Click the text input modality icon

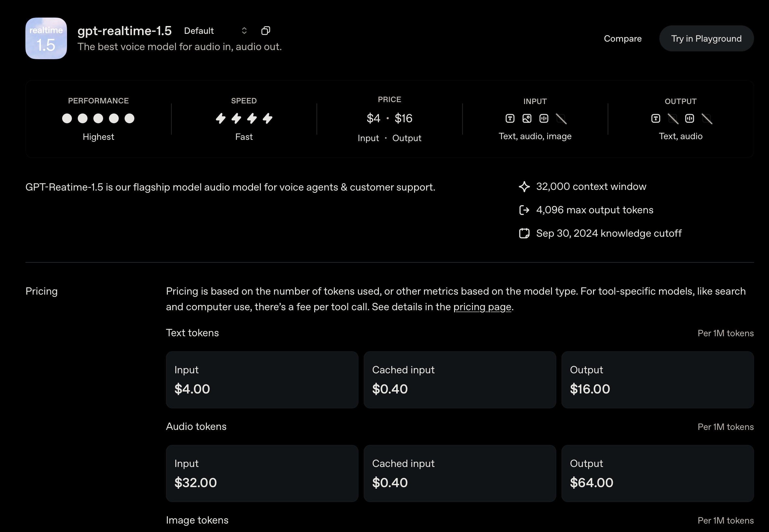(510, 118)
